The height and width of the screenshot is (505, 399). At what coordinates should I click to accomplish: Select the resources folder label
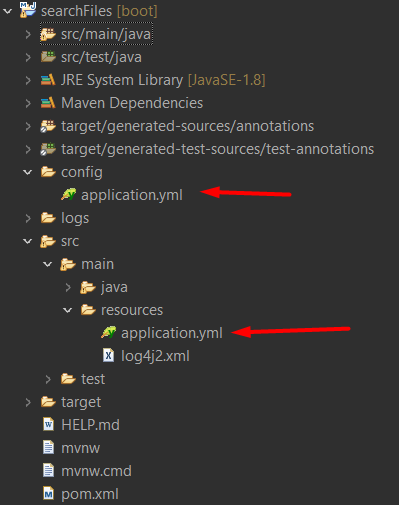pyautogui.click(x=132, y=310)
